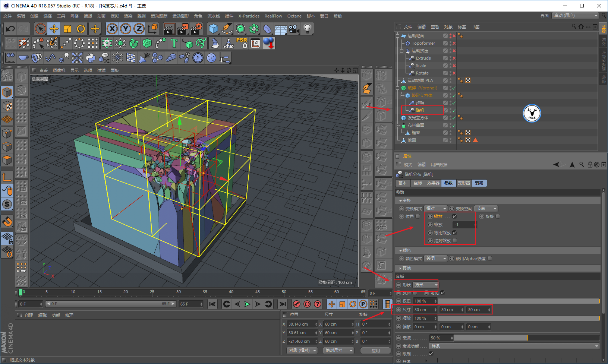The width and height of the screenshot is (608, 364).
Task: Open render settings via the gear clapperboard icon
Action: pyautogui.click(x=196, y=29)
